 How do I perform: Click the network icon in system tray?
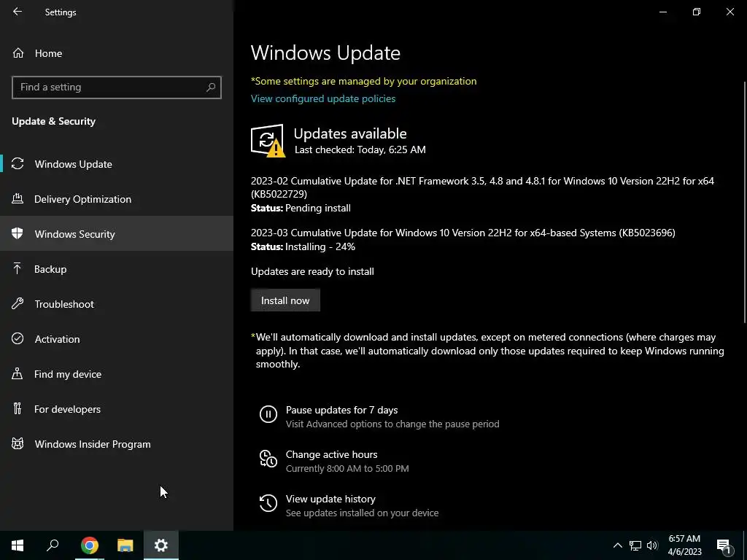(635, 545)
